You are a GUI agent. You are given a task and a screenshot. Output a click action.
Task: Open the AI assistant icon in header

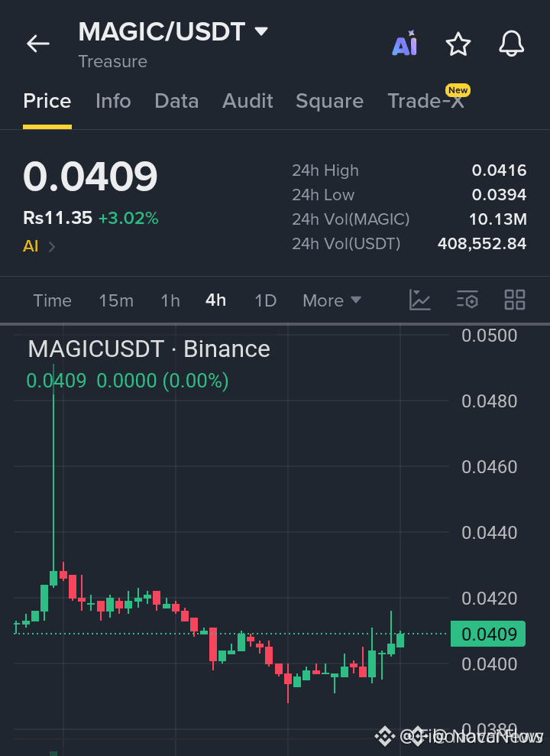click(405, 44)
